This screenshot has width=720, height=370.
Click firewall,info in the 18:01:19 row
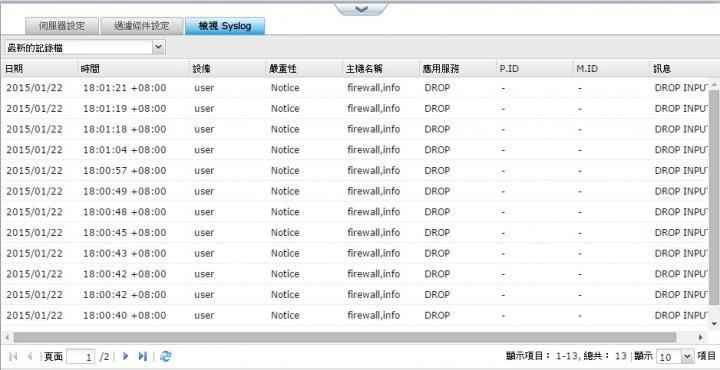[374, 108]
